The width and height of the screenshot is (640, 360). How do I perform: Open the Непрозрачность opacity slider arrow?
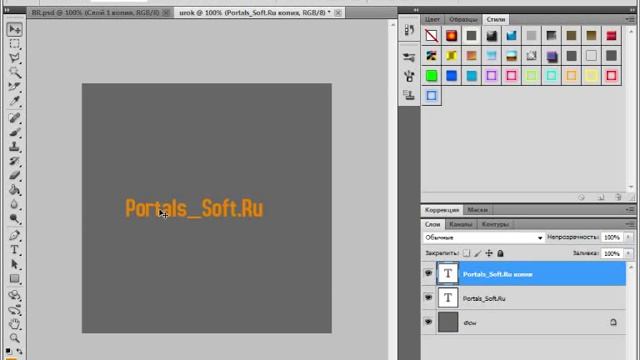point(629,237)
